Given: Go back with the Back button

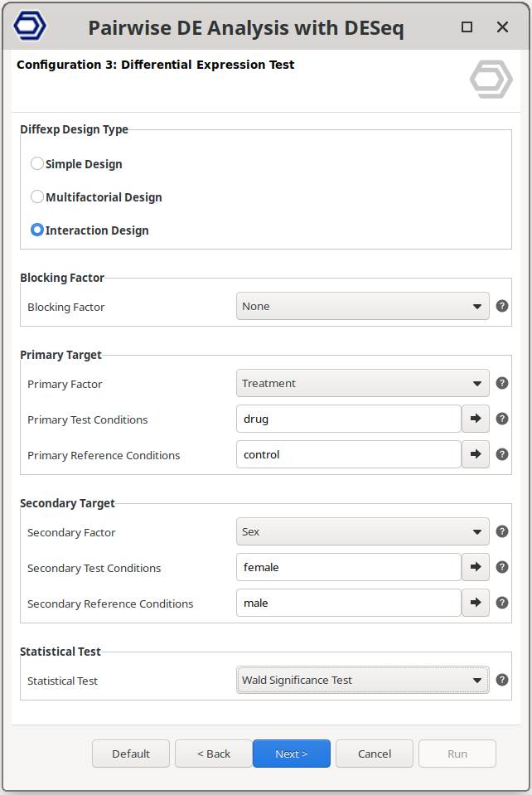Looking at the screenshot, I should (x=214, y=754).
